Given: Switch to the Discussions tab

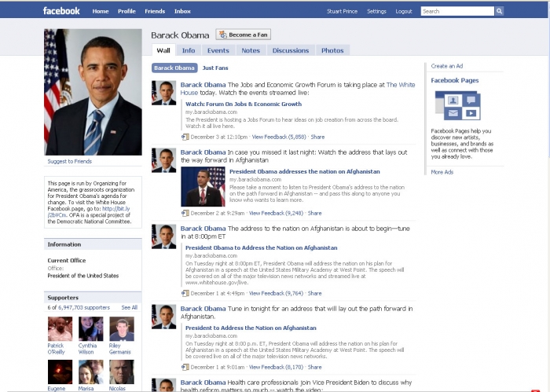Looking at the screenshot, I should pyautogui.click(x=291, y=50).
